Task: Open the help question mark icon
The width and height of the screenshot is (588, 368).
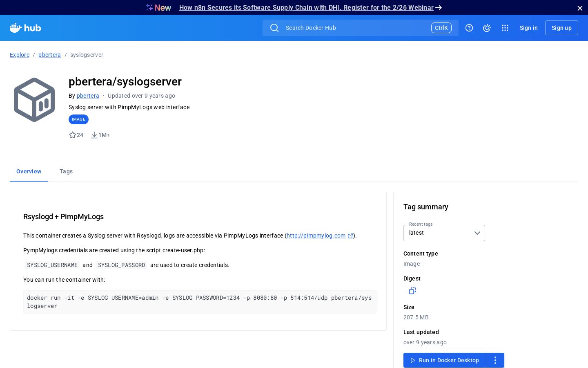Action: [469, 28]
